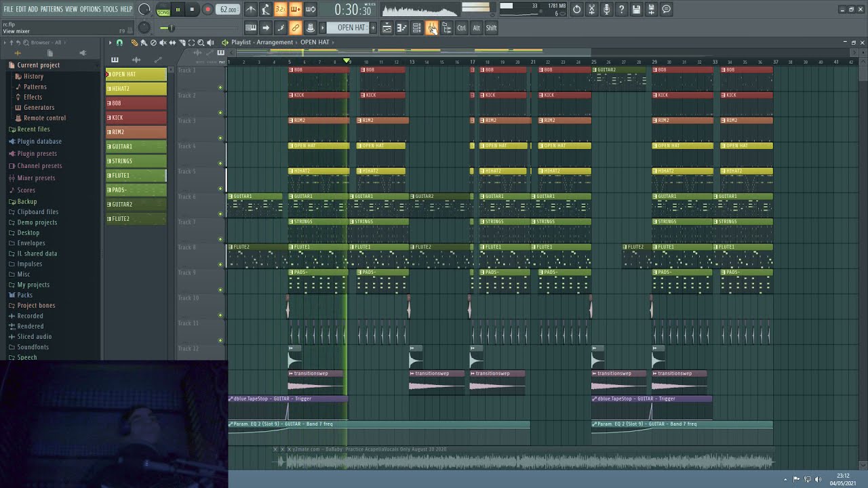
Task: Pause playback with the pause button
Action: [x=178, y=10]
